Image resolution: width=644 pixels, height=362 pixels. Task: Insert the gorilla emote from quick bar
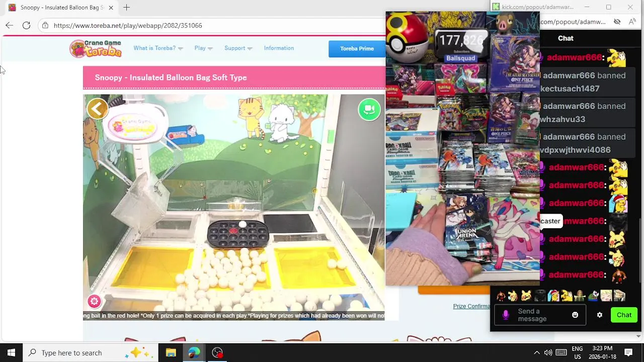(x=540, y=296)
